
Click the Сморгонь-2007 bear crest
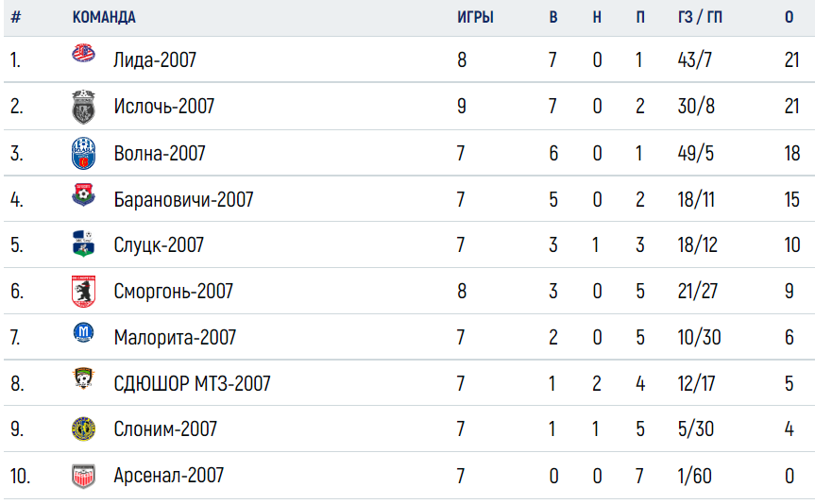tap(83, 291)
